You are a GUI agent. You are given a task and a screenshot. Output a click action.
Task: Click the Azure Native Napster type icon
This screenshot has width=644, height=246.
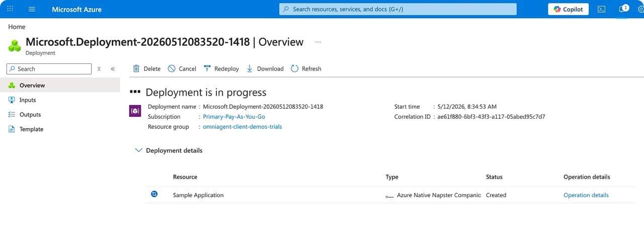click(x=389, y=196)
